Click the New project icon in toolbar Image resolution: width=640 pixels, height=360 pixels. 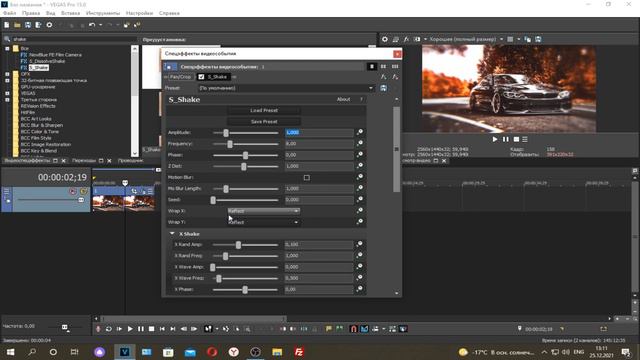[7, 25]
